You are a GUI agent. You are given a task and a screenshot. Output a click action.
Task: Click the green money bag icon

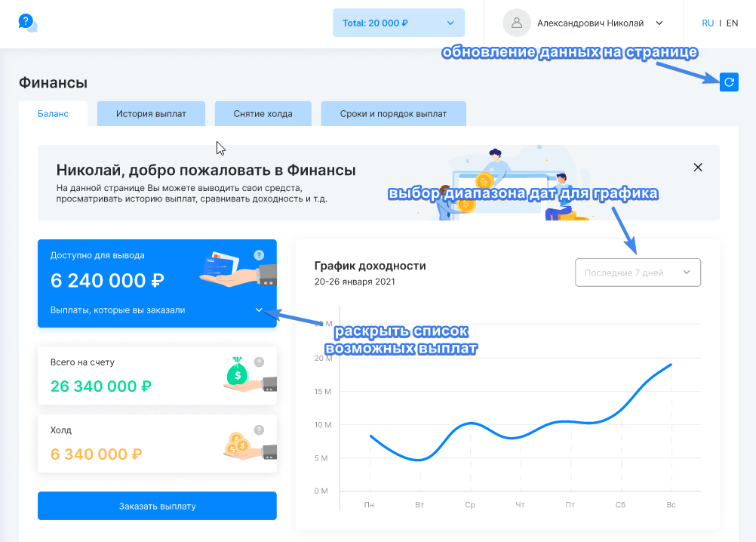(238, 372)
